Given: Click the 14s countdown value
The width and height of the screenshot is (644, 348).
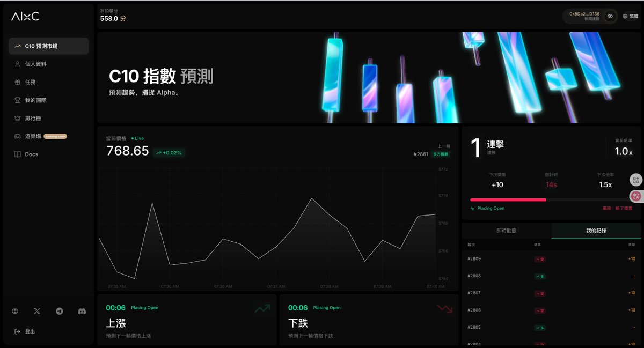Looking at the screenshot, I should [x=551, y=184].
